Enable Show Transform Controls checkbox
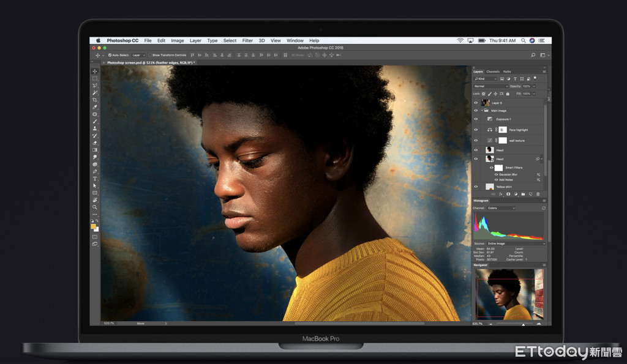Screen dimensions: 627x364 coord(151,55)
